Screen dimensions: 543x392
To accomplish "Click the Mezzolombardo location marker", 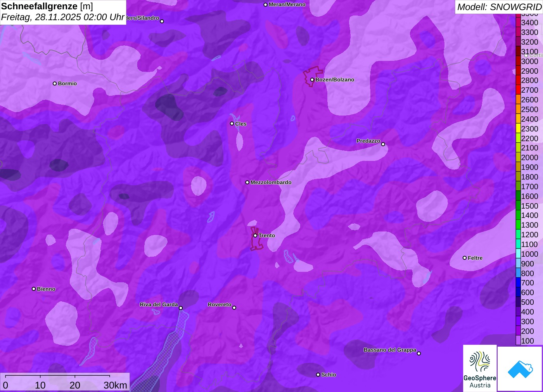I will tap(247, 182).
